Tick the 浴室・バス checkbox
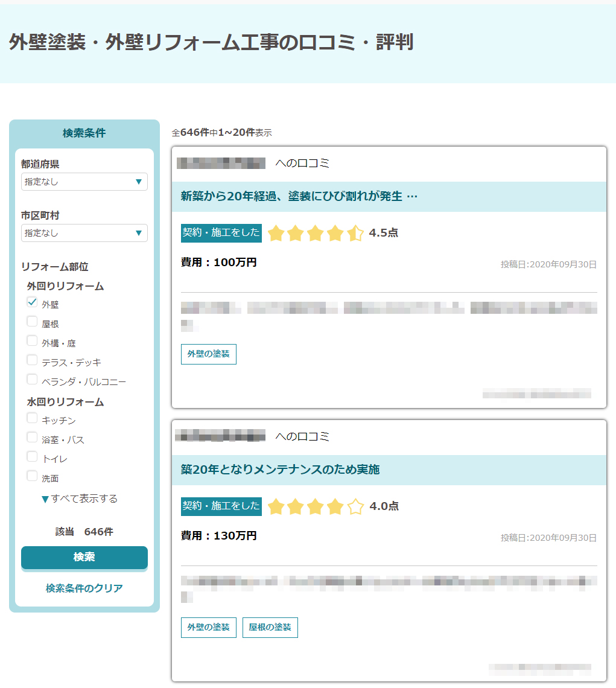This screenshot has height=688, width=616. click(x=33, y=438)
